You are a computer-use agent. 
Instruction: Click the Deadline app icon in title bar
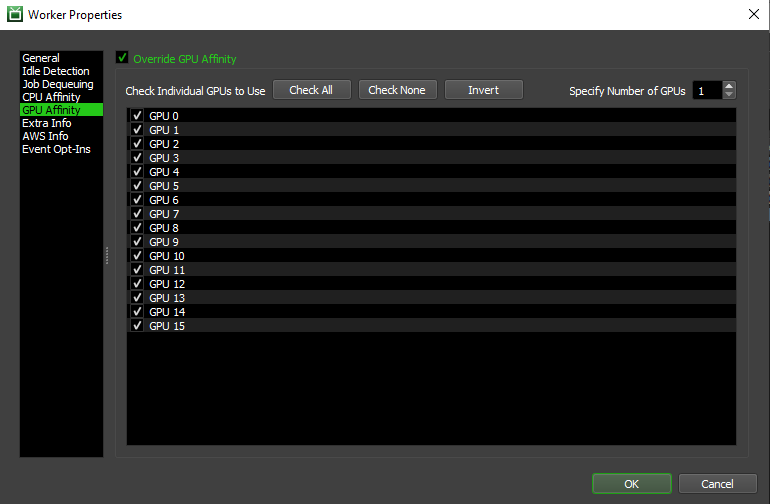14,15
